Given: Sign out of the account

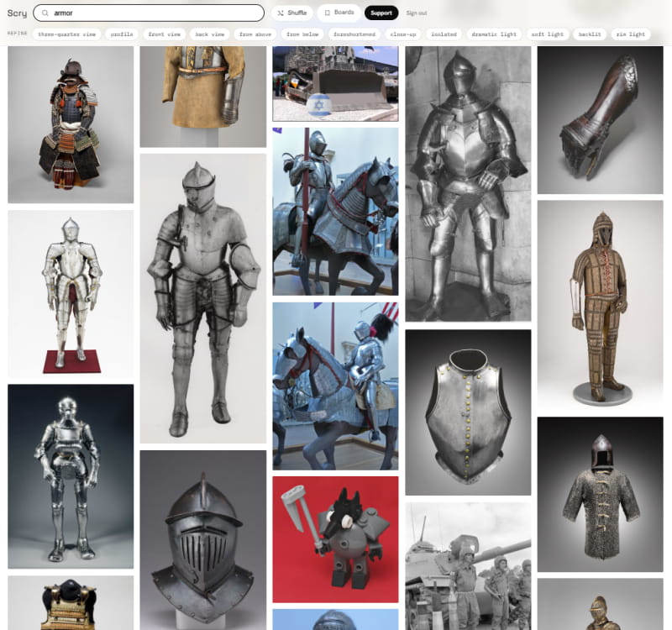Looking at the screenshot, I should click(x=416, y=13).
